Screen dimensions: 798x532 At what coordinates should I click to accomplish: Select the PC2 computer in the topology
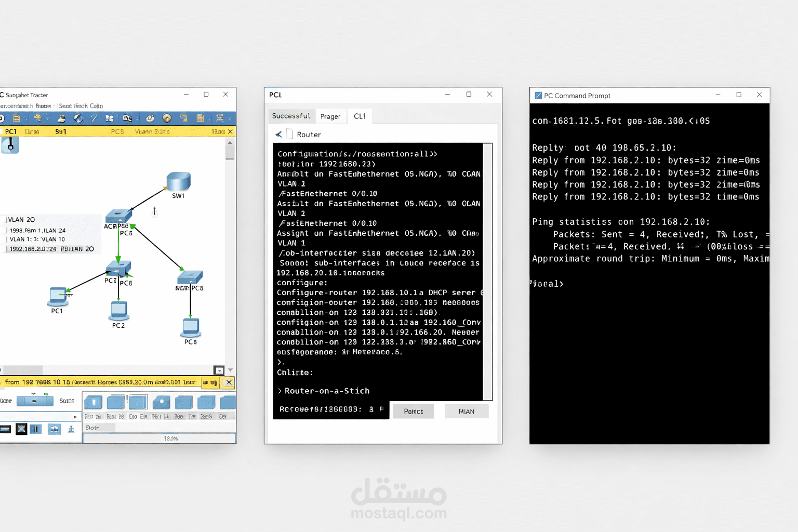(119, 311)
